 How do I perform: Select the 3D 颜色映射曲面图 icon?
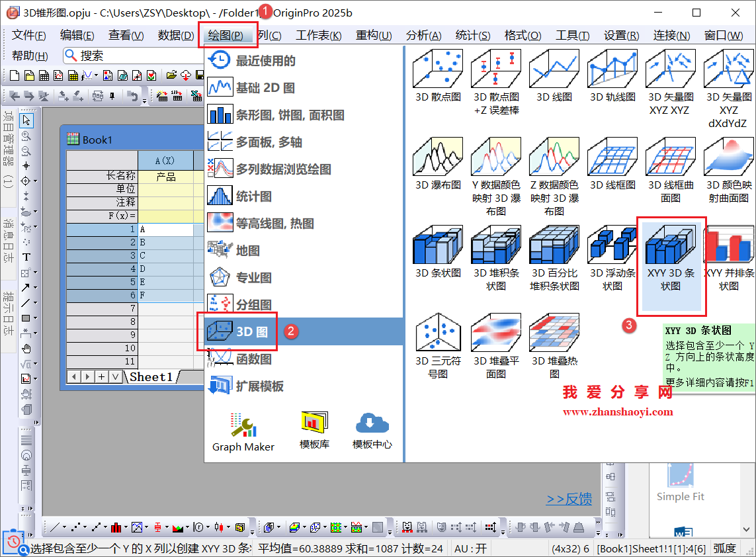728,158
